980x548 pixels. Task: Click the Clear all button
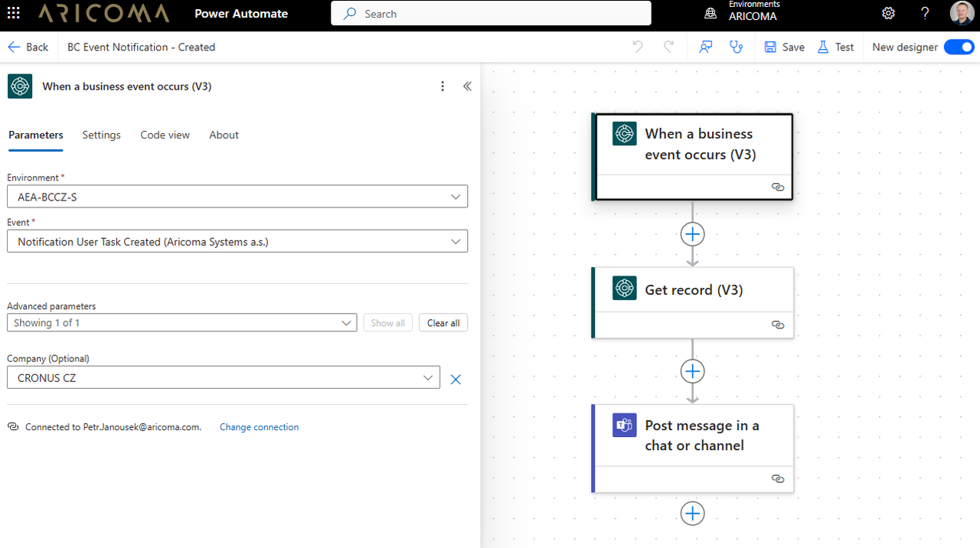click(443, 323)
